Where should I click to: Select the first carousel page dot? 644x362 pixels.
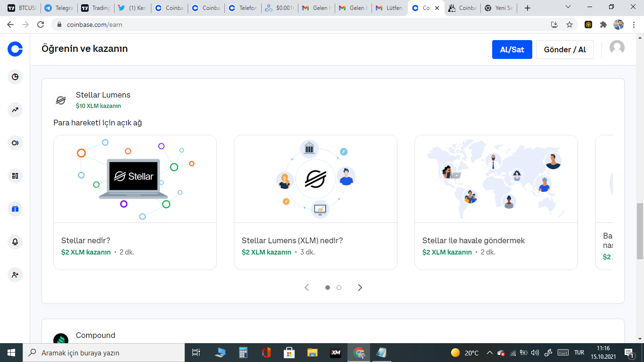pyautogui.click(x=328, y=288)
